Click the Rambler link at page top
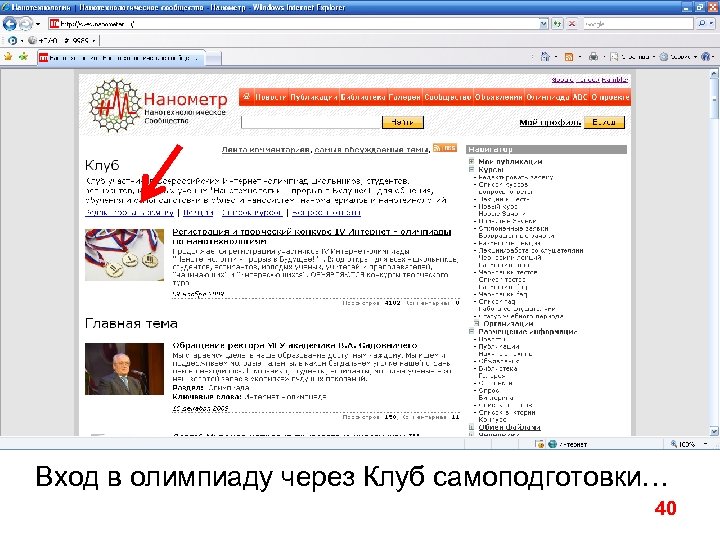This screenshot has width=720, height=540. [x=614, y=80]
